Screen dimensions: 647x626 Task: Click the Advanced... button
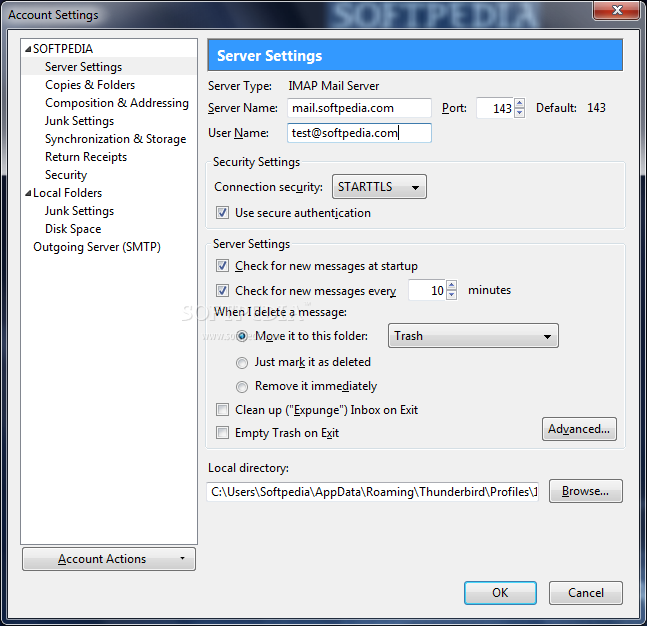click(x=579, y=429)
